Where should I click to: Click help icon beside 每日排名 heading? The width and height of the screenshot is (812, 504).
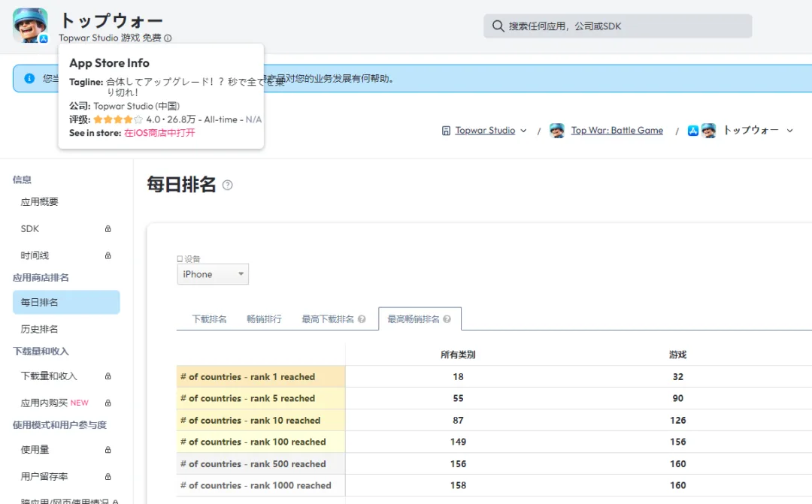coord(227,185)
